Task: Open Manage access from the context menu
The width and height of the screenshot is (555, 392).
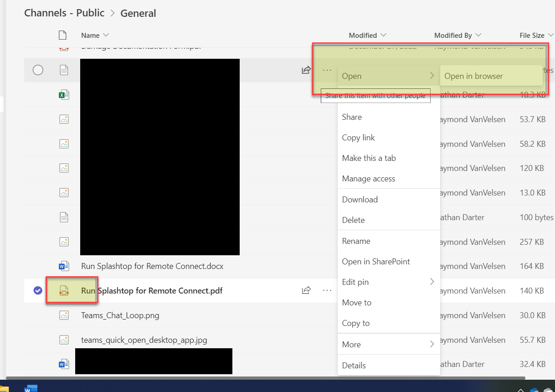Action: (x=389, y=179)
